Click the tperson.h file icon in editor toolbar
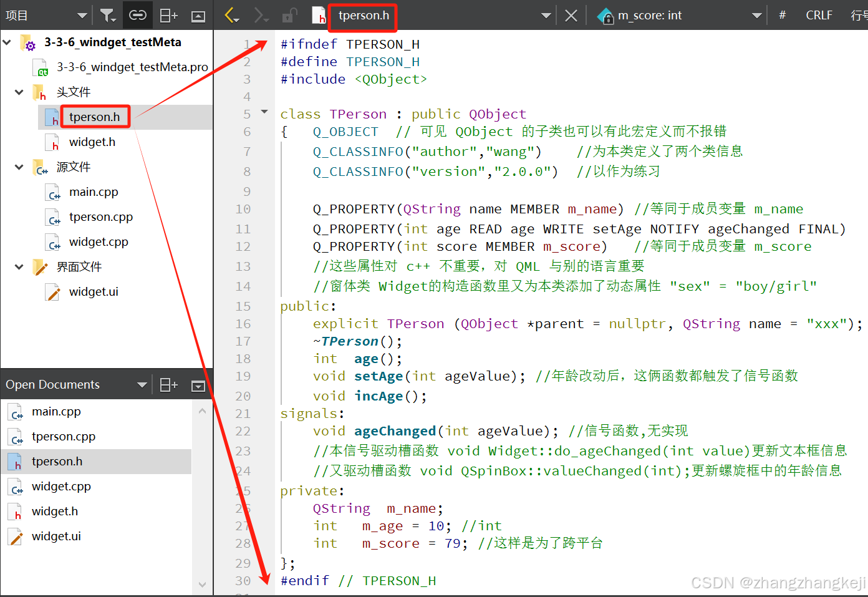 click(319, 15)
